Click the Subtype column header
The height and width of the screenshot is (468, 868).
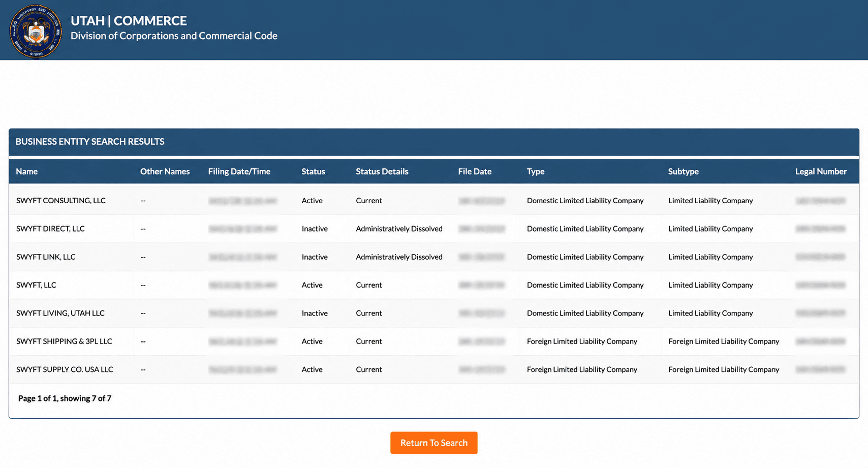pos(683,172)
